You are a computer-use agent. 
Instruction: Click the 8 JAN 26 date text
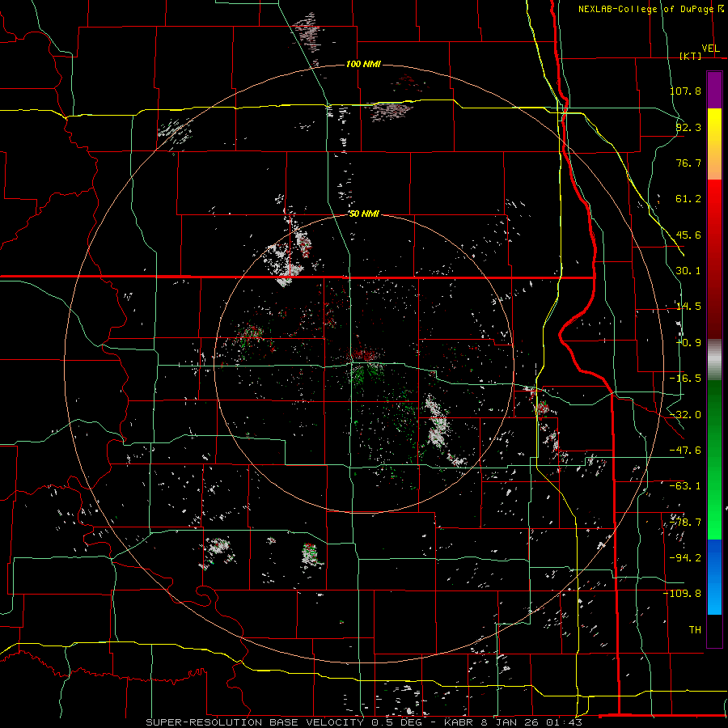point(510,722)
